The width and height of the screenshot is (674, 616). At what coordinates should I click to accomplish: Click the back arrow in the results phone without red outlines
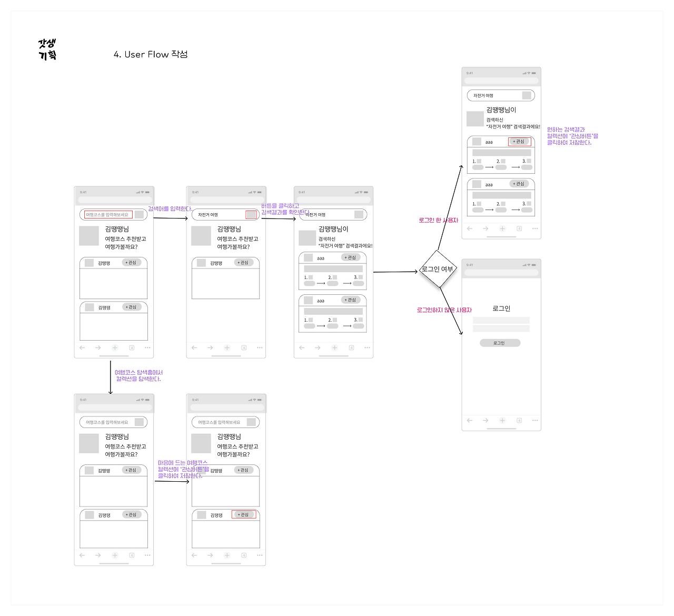302,347
